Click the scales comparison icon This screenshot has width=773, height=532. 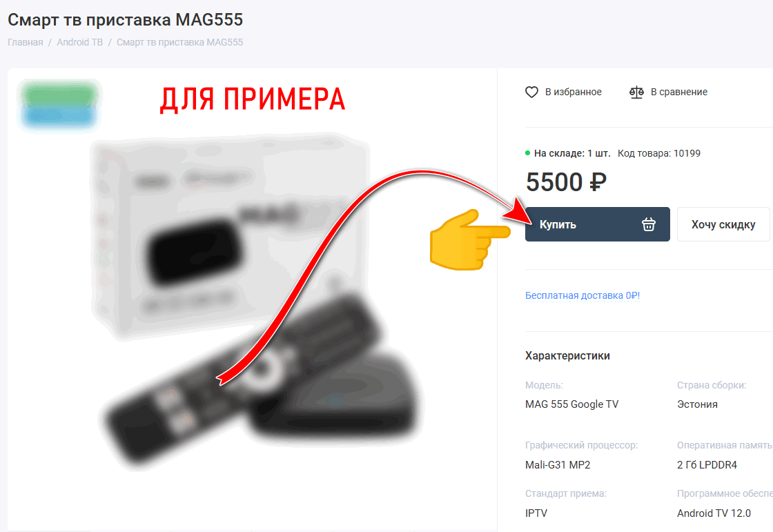click(636, 92)
